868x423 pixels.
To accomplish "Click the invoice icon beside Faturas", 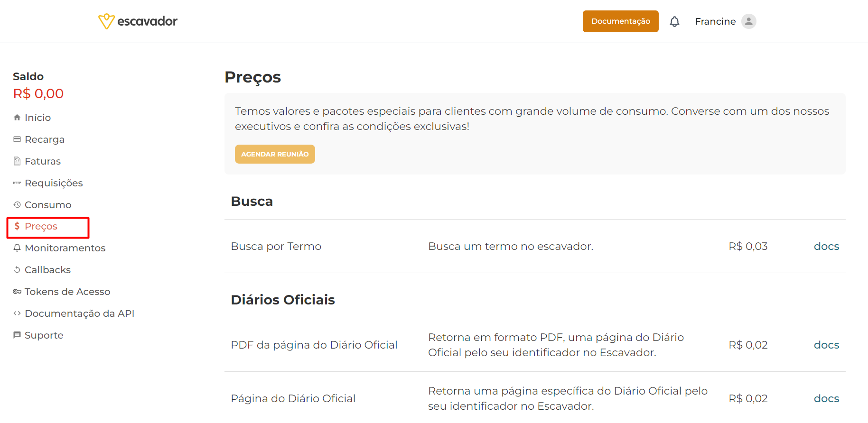I will 17,161.
